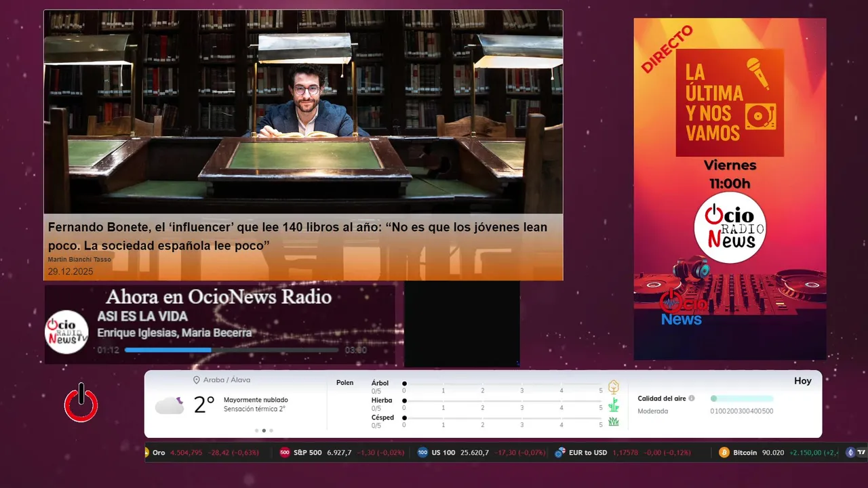The image size is (868, 488).
Task: Click the Ethereum icon in the ticker
Action: point(850,453)
